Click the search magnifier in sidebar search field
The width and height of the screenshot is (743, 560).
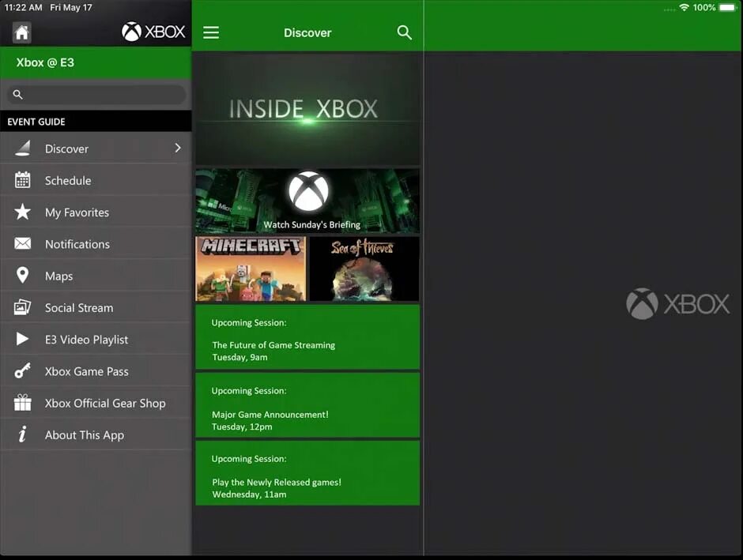17,95
